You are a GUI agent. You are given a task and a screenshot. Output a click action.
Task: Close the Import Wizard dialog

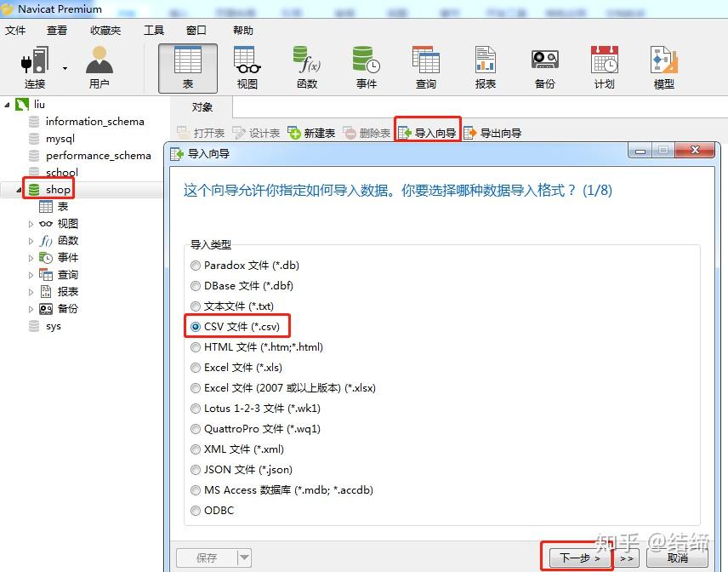695,150
